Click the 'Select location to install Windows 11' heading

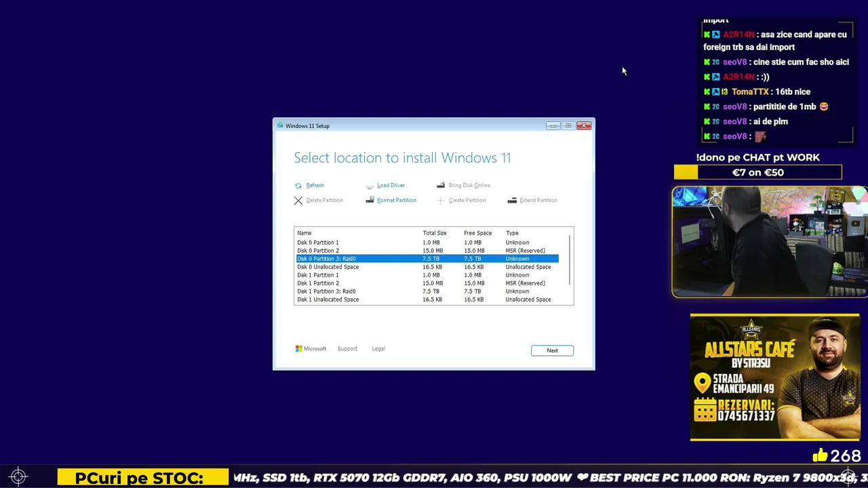tap(402, 158)
